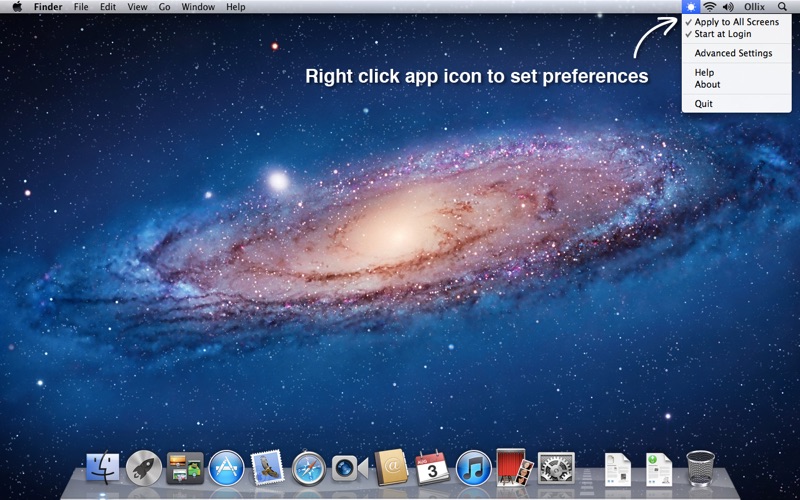
Task: Choose Help in the app menu
Action: click(x=736, y=72)
